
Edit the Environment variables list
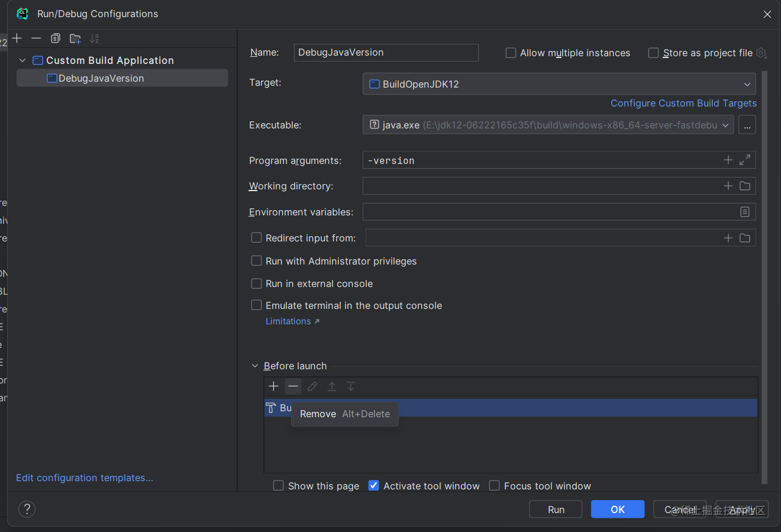[745, 212]
